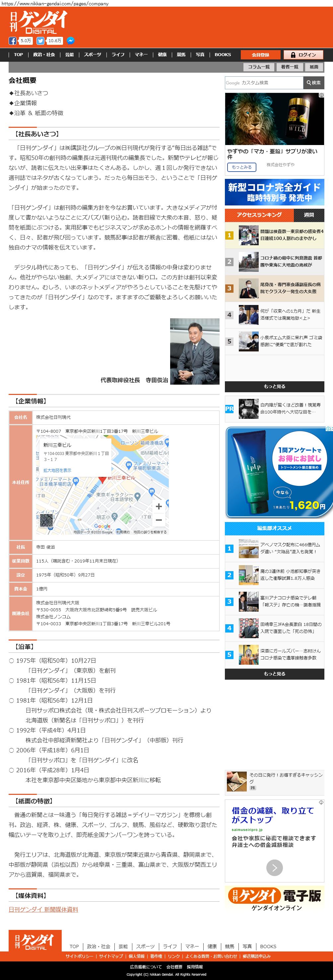Image resolution: width=333 pixels, height=980 pixels.
Task: Click the 紙面 button
Action: (314, 67)
